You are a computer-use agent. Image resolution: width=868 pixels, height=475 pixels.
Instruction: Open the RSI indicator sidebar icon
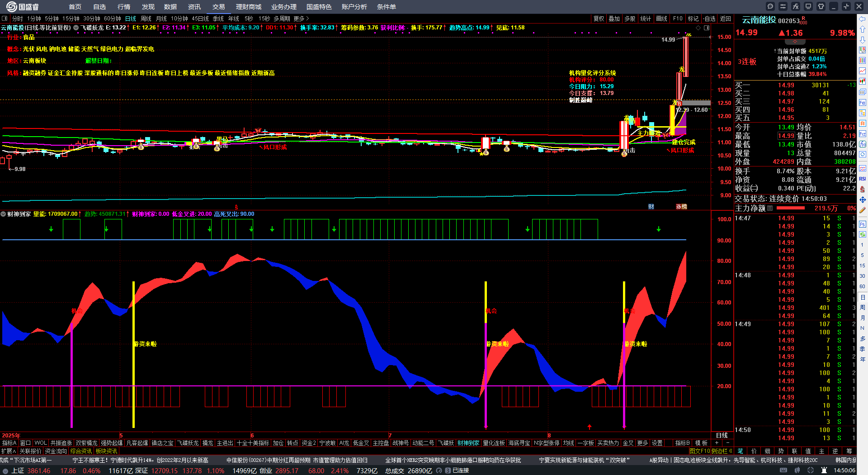[x=863, y=179]
